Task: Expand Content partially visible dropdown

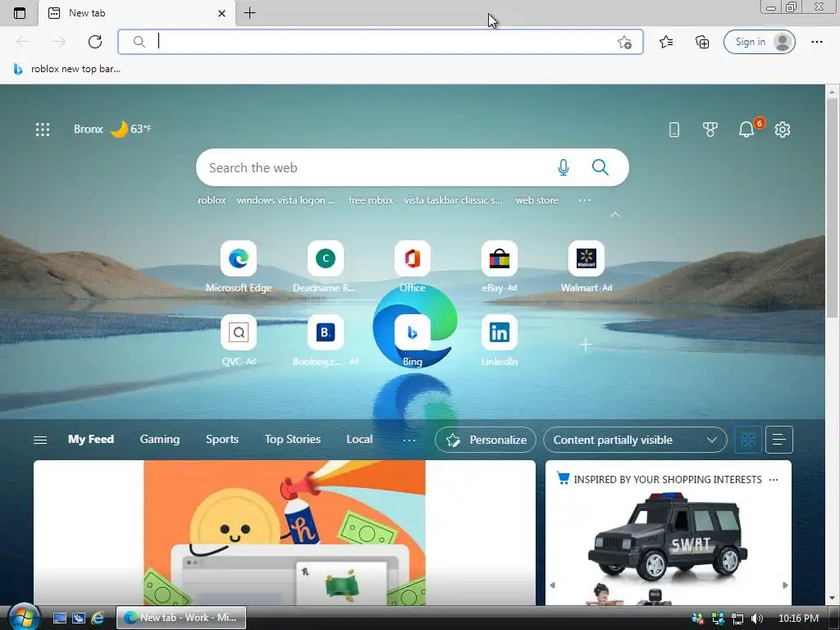Action: pos(635,440)
